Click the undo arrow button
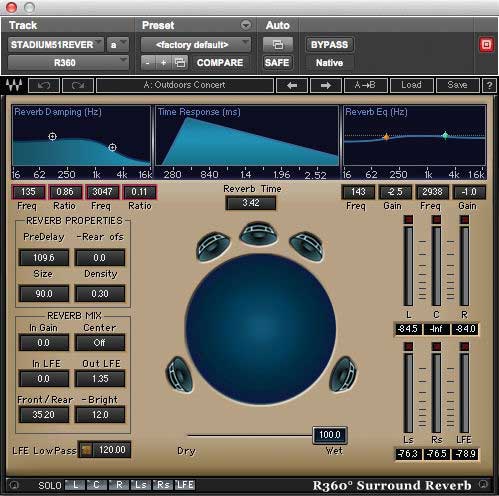The height and width of the screenshot is (496, 499). point(44,85)
